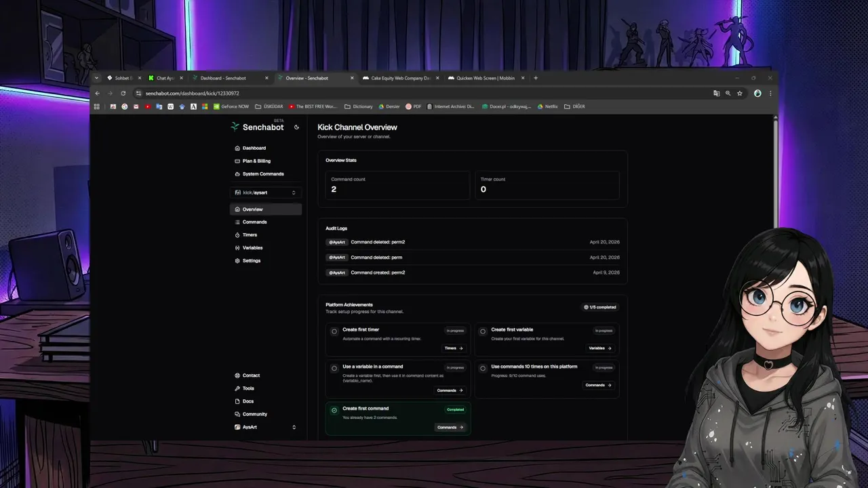Click the April 9, 2026 audit log date

[606, 272]
